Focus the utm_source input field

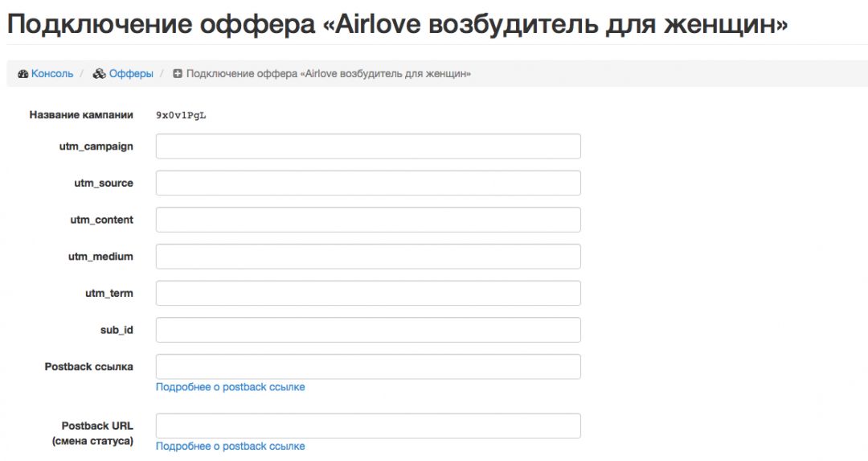[368, 183]
